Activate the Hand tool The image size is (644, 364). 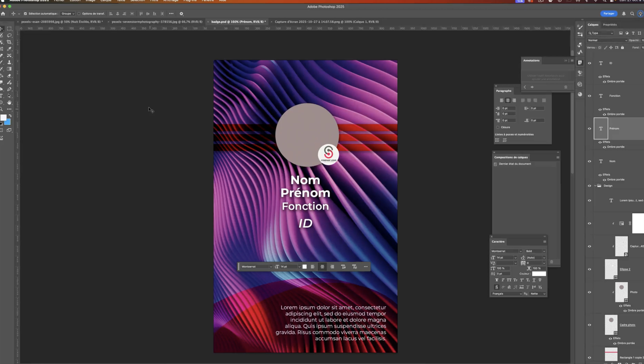coord(9,103)
